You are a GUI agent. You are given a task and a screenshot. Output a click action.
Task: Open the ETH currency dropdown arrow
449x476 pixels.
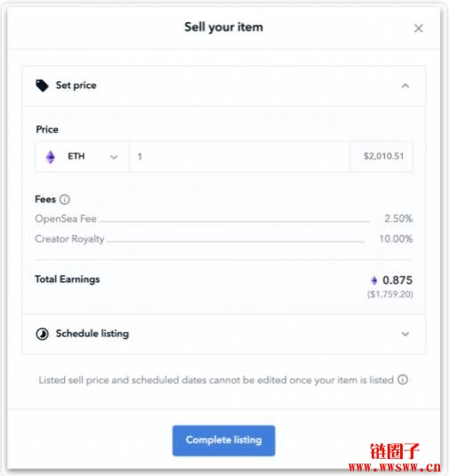click(x=114, y=157)
